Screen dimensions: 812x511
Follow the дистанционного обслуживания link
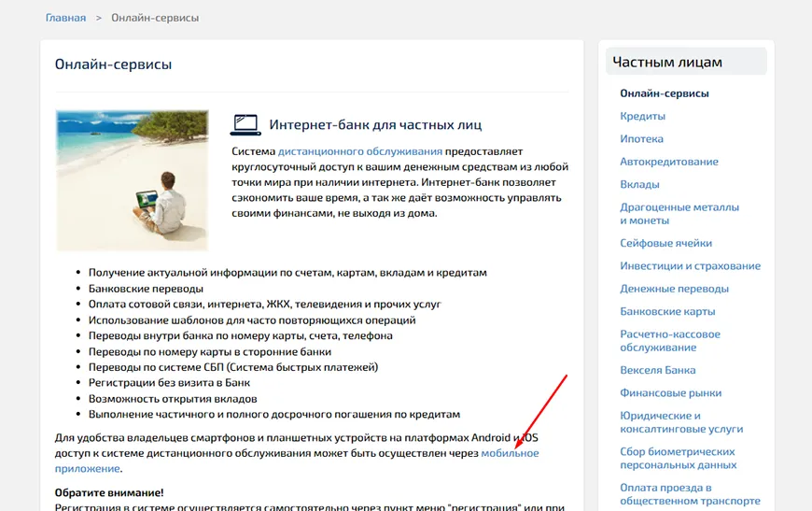click(359, 151)
